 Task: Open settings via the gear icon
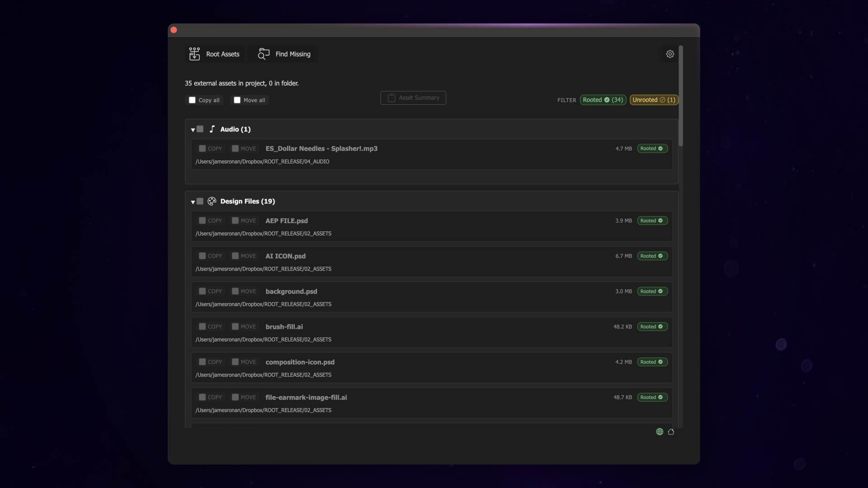(670, 54)
